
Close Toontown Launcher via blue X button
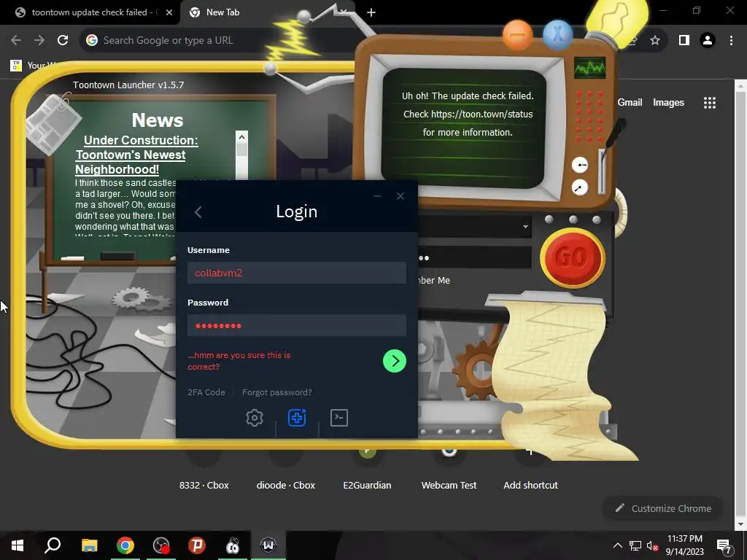click(557, 35)
